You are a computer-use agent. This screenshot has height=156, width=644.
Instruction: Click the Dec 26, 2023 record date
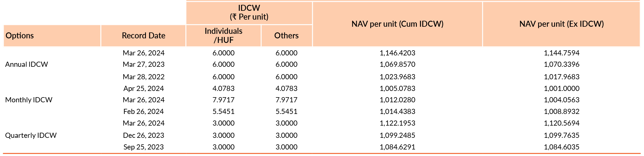tap(144, 136)
